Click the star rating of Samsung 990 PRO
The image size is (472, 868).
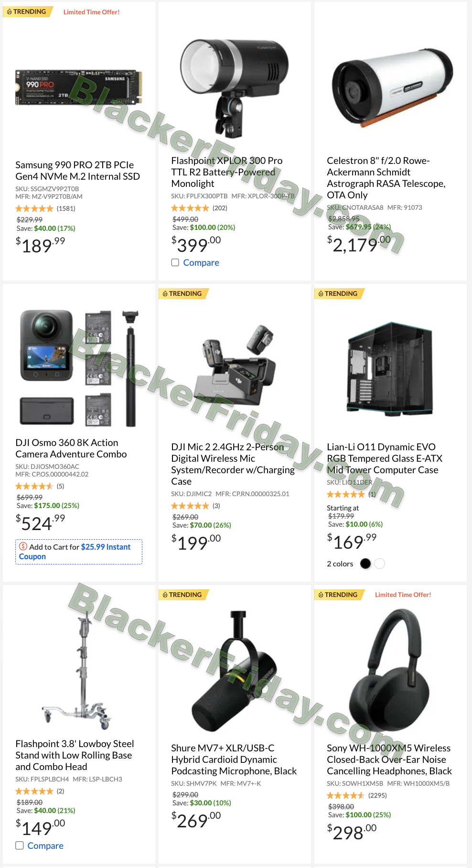coord(34,208)
